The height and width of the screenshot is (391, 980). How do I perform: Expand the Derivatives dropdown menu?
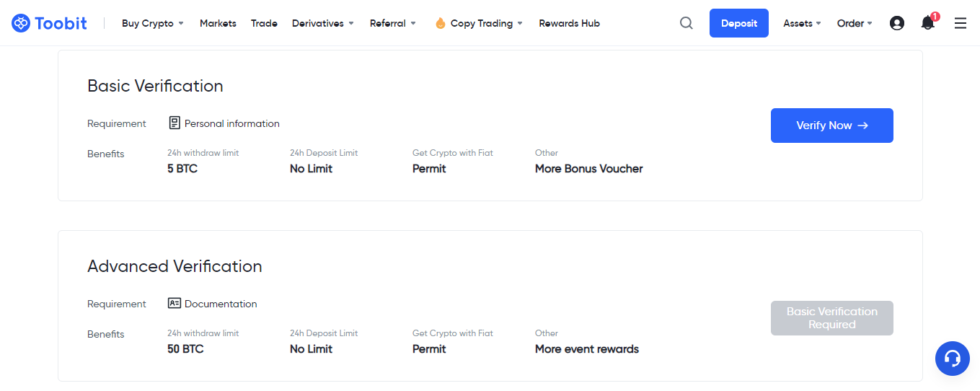coord(323,23)
